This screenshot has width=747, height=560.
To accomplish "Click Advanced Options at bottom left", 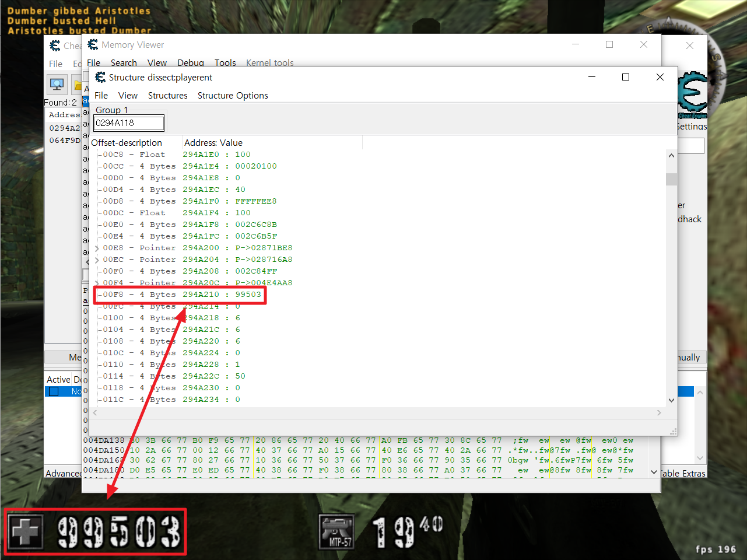I will (64, 474).
